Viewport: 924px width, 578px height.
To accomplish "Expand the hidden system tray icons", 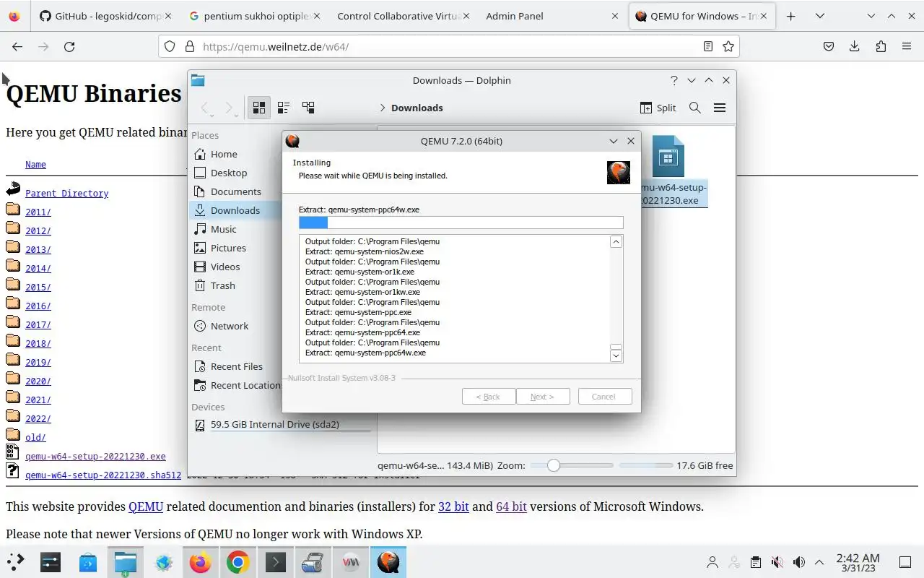I will click(x=819, y=562).
